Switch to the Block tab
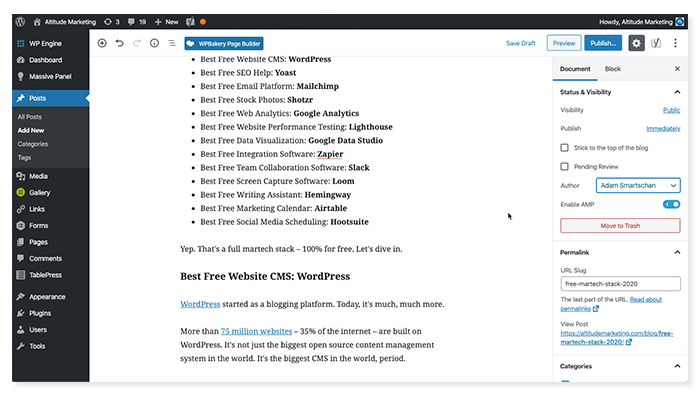This screenshot has width=700, height=412. click(x=612, y=69)
